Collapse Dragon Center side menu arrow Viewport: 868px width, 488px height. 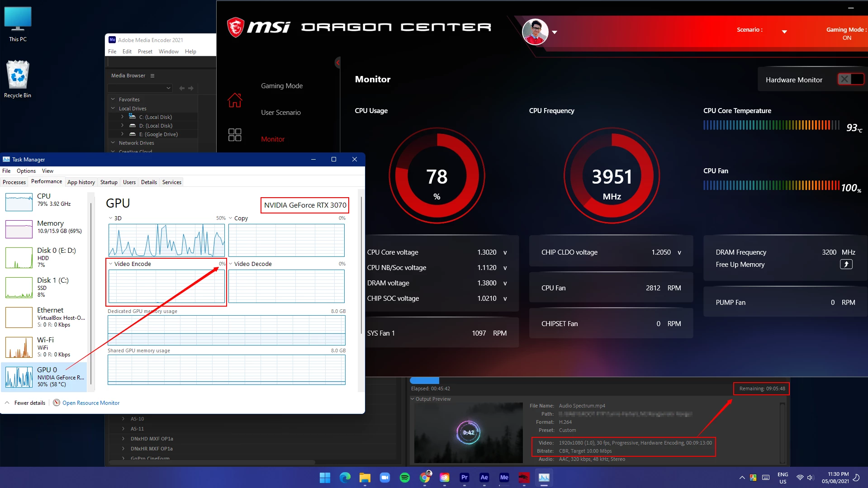(338, 62)
